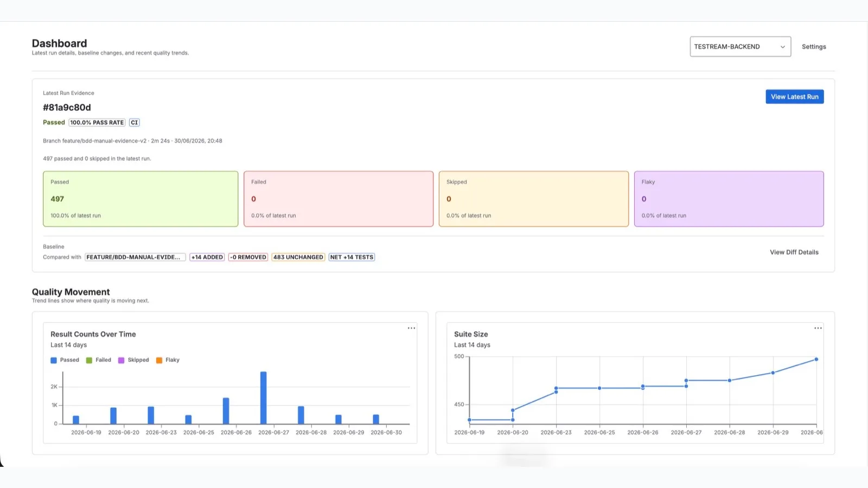This screenshot has height=488, width=868.
Task: Click the 2026-06-27 bar in Result Counts
Action: (x=264, y=398)
